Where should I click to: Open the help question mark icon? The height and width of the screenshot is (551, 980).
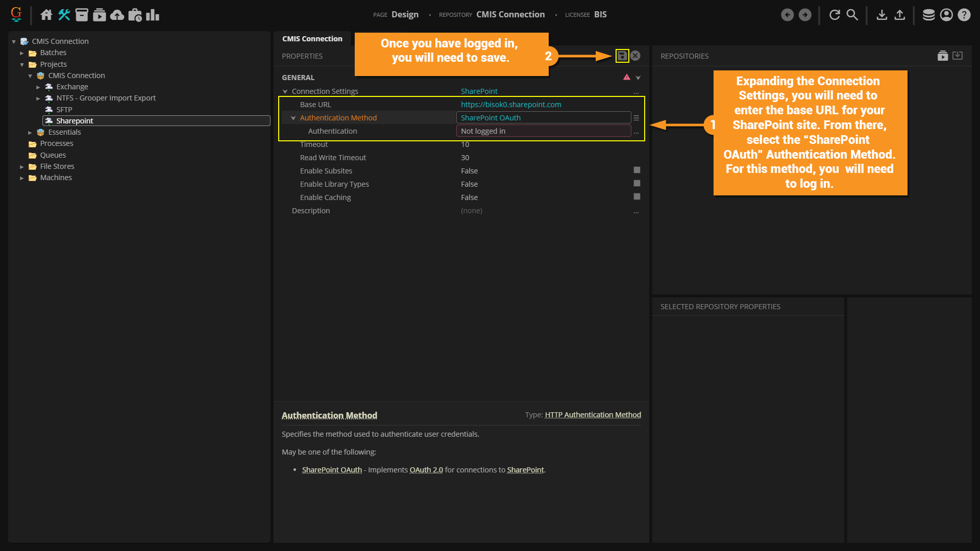coord(964,15)
